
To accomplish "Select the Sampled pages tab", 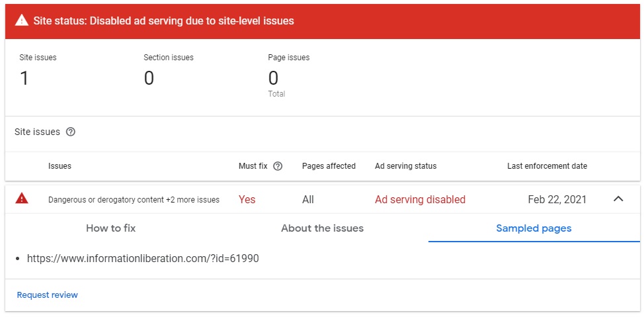I will coord(534,228).
